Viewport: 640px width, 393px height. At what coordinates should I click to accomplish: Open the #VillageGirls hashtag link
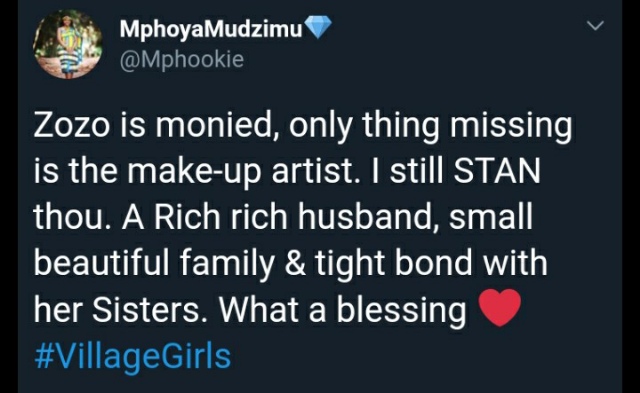(x=133, y=356)
